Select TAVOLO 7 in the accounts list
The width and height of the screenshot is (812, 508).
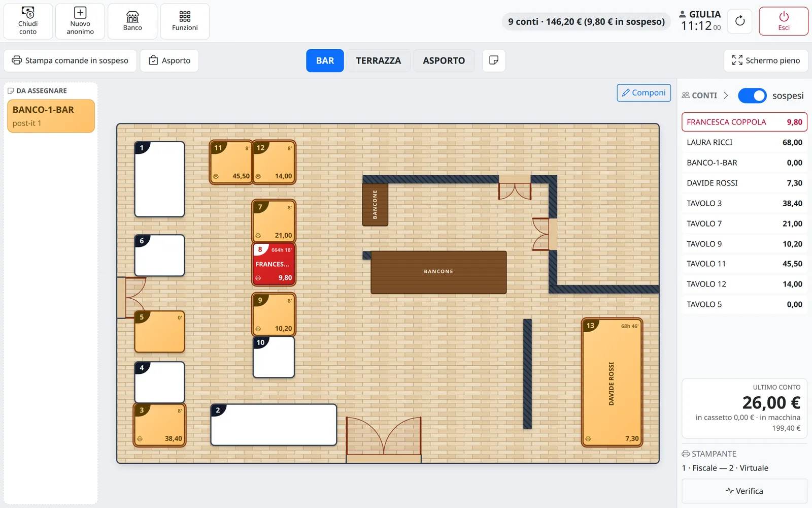click(745, 224)
